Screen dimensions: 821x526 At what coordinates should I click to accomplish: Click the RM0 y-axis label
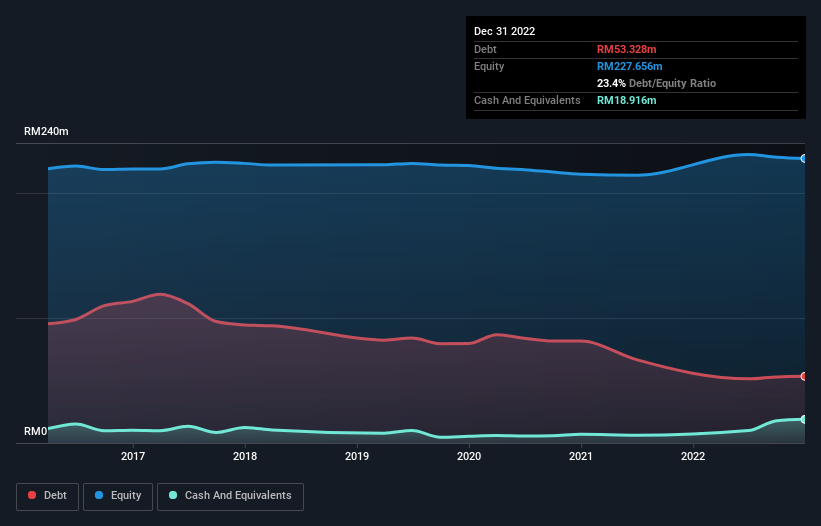tap(36, 431)
